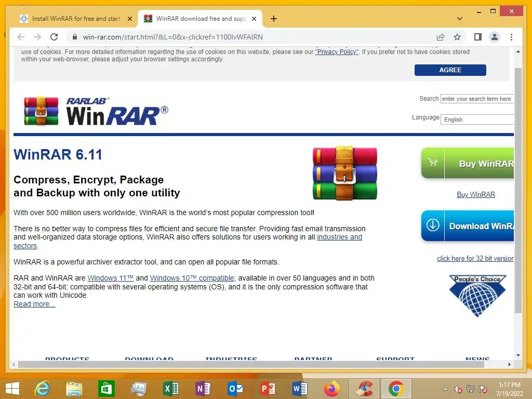
Task: Launch Word from the taskbar
Action: pos(300,389)
